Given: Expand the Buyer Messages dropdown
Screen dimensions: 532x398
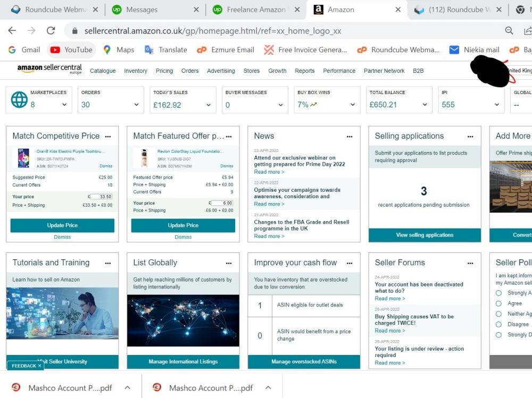Looking at the screenshot, I should point(280,105).
